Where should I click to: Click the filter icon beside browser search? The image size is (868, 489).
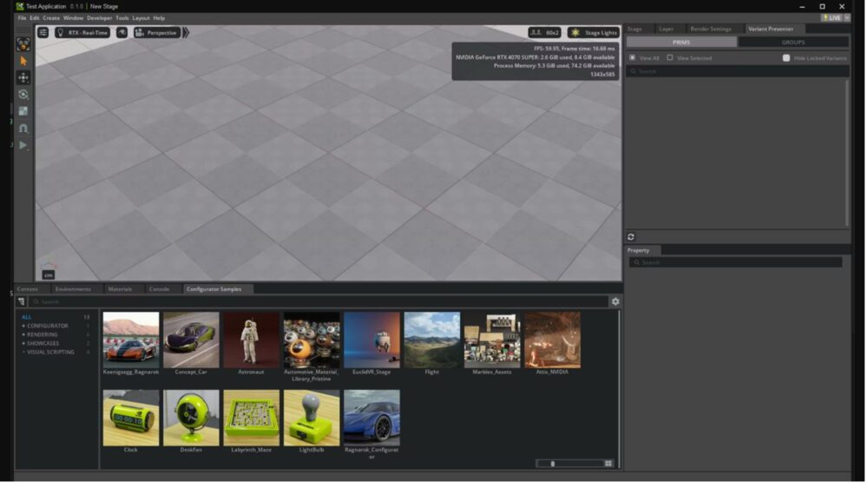pyautogui.click(x=22, y=301)
